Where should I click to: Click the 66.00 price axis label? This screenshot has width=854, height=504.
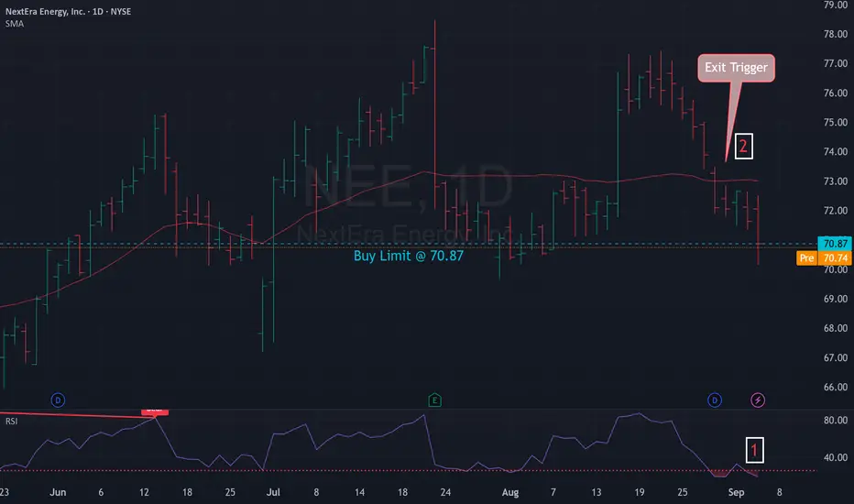click(x=836, y=387)
